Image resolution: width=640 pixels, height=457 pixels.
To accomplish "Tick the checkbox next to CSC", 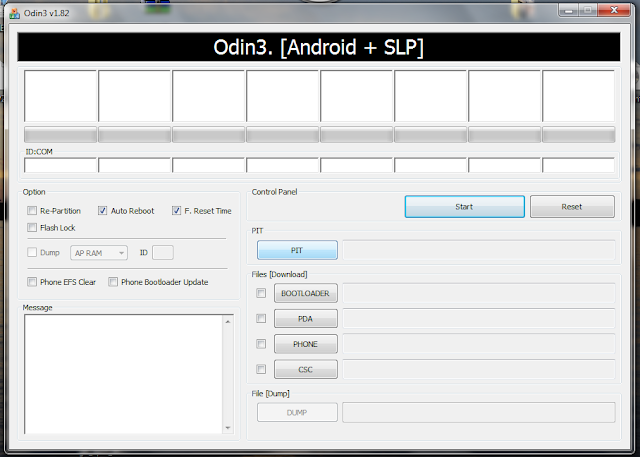I will (x=261, y=369).
